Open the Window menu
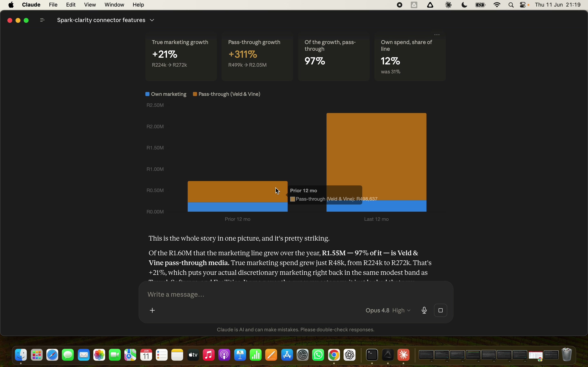Viewport: 588px width, 367px height. pos(114,5)
